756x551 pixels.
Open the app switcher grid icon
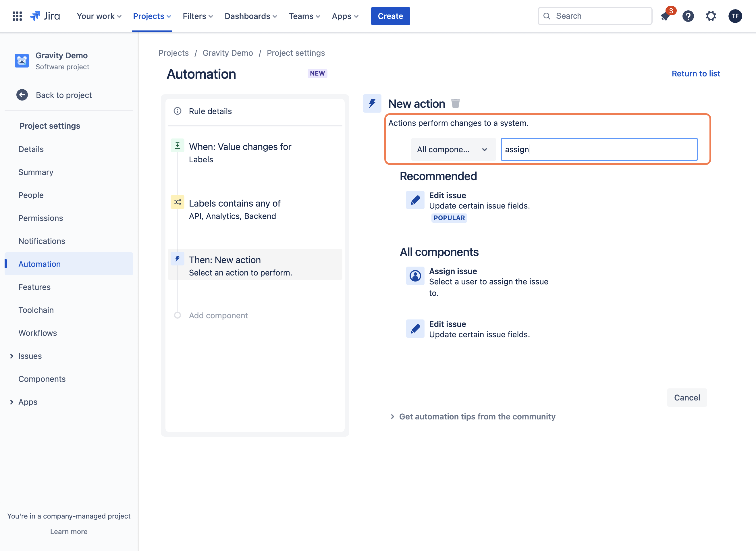(x=17, y=16)
